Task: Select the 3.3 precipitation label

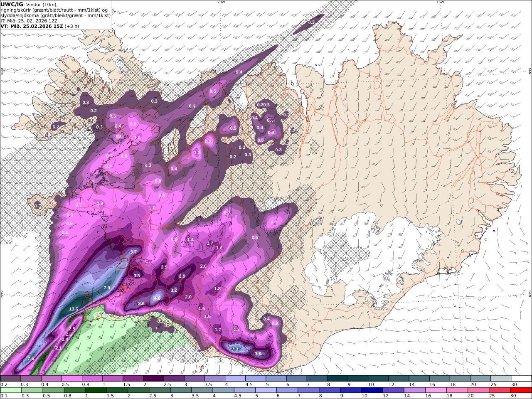Action: (137, 276)
